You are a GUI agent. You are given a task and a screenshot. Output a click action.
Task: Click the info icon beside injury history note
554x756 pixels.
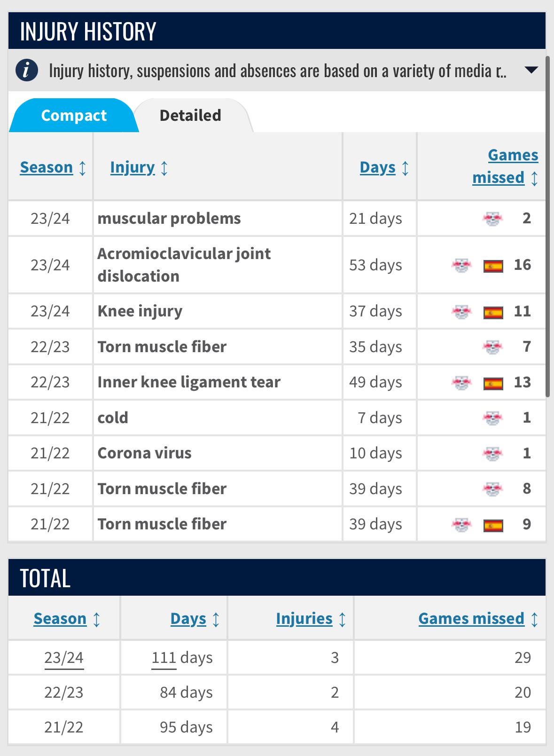[27, 71]
